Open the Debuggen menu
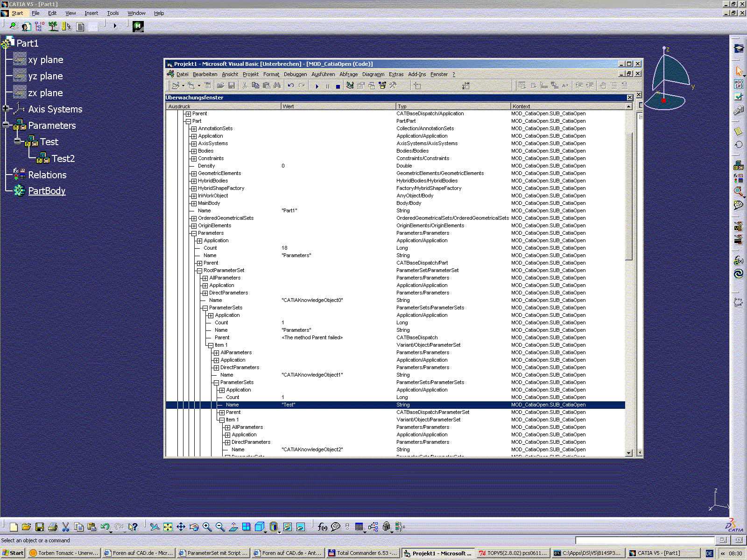 [x=296, y=74]
